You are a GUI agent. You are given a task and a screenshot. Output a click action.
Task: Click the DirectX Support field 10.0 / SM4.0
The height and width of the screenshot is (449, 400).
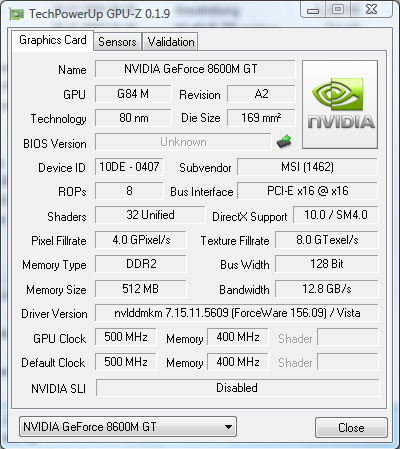(336, 215)
